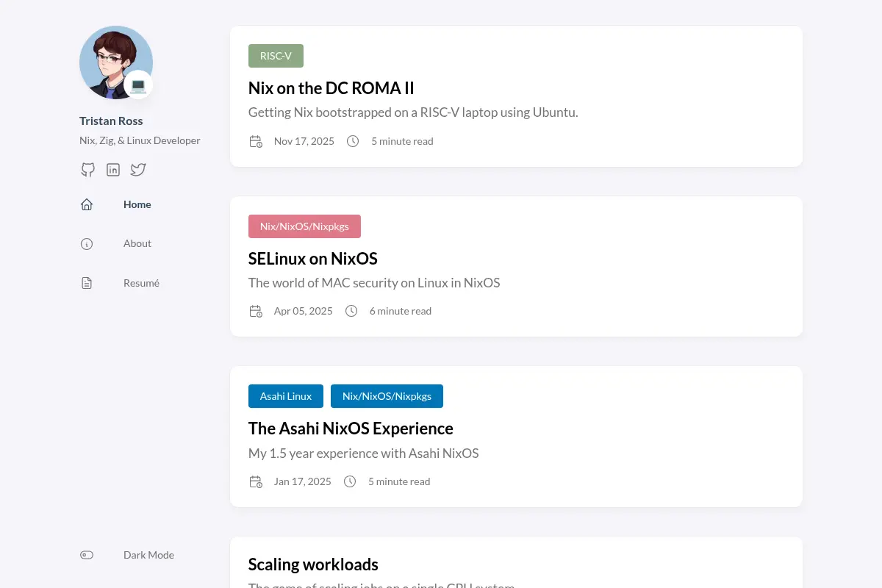Click the Home house icon
882x588 pixels.
point(87,204)
